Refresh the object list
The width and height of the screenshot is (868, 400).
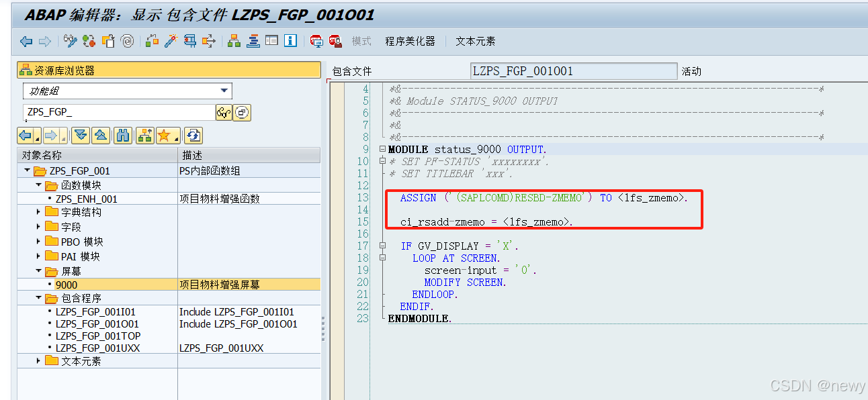pos(193,136)
